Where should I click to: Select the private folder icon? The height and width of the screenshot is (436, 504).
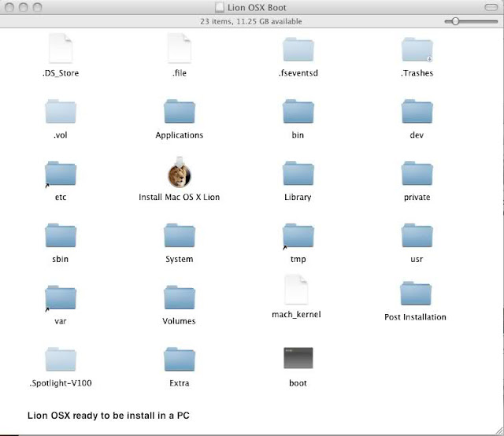[x=417, y=173]
